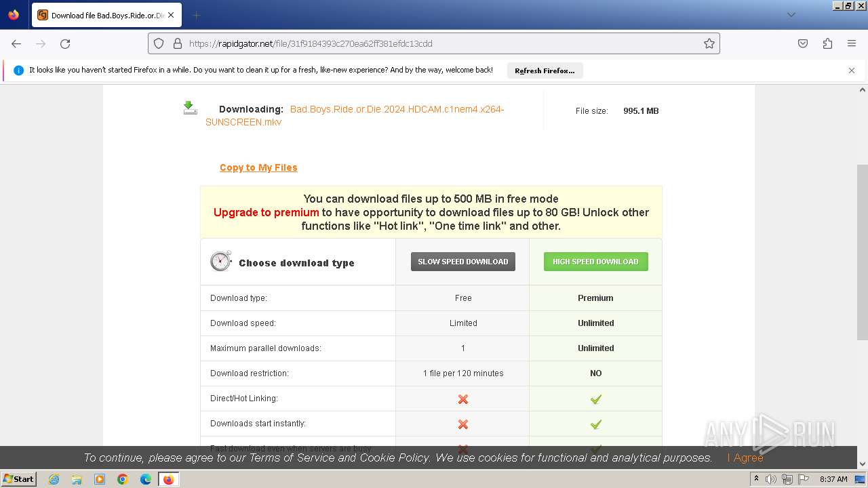Open the tracking protection shield icon
This screenshot has height=488, width=868.
(159, 43)
